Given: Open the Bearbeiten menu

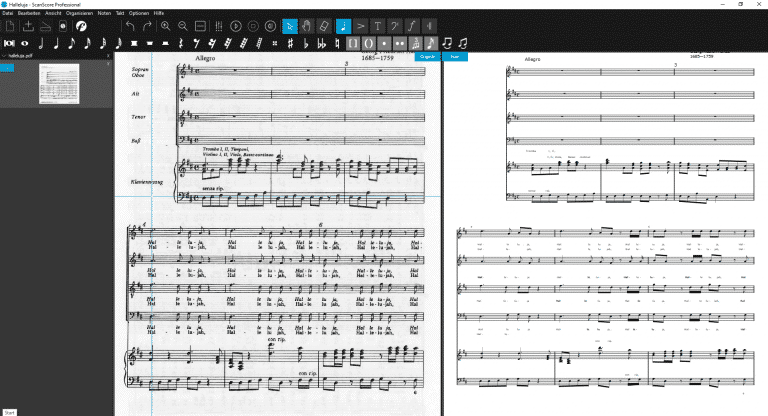Looking at the screenshot, I should click(29, 13).
